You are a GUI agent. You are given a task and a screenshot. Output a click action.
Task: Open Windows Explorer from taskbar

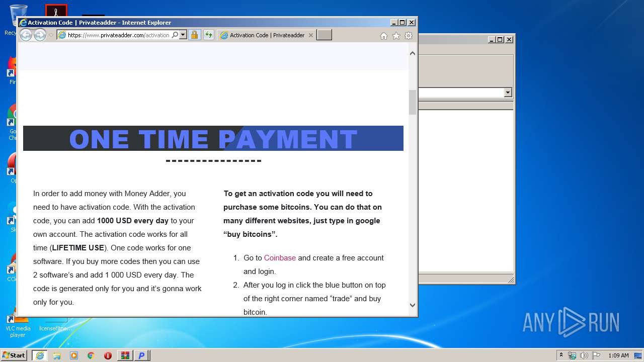pyautogui.click(x=57, y=355)
